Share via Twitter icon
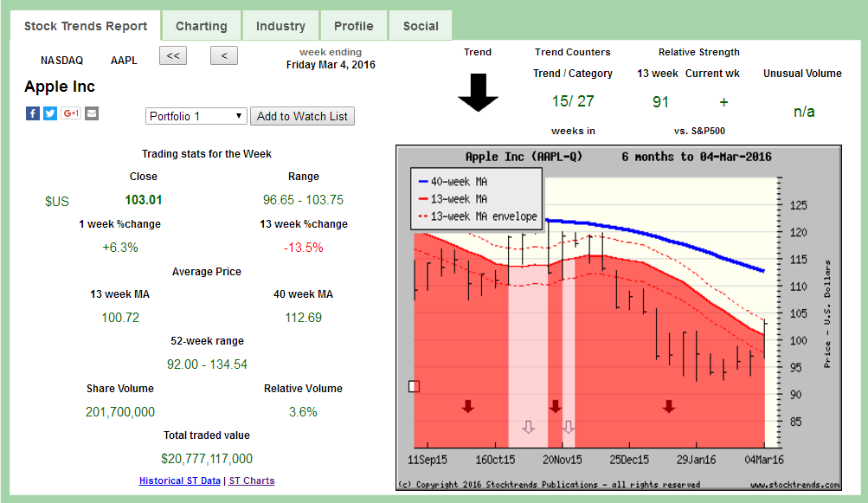The image size is (868, 503). coord(50,113)
